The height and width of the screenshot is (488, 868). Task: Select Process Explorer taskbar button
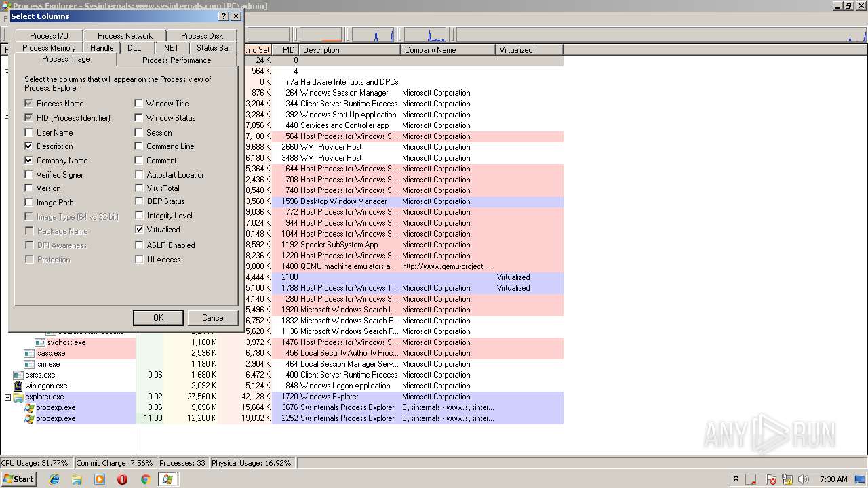[167, 479]
